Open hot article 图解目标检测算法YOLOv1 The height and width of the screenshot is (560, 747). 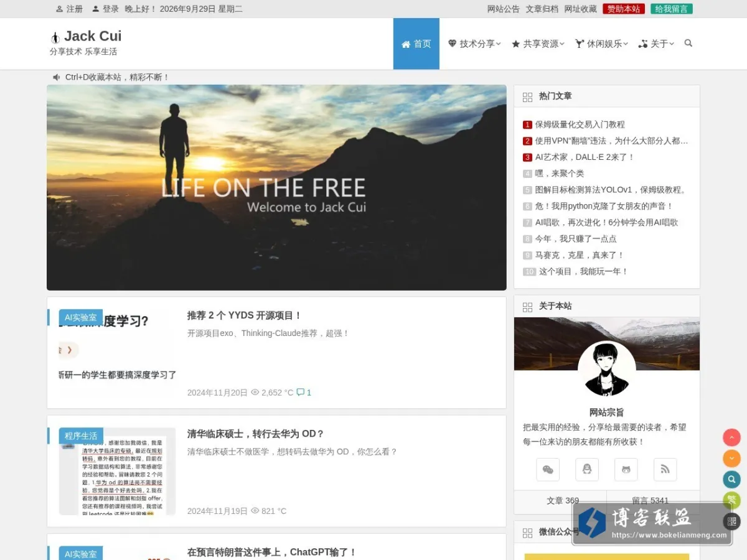tap(612, 190)
